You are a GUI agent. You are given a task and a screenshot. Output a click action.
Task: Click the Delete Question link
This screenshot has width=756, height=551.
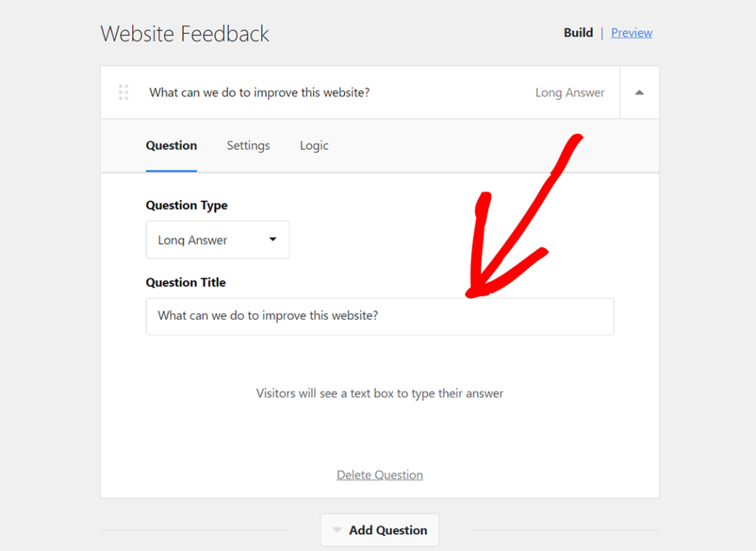379,475
